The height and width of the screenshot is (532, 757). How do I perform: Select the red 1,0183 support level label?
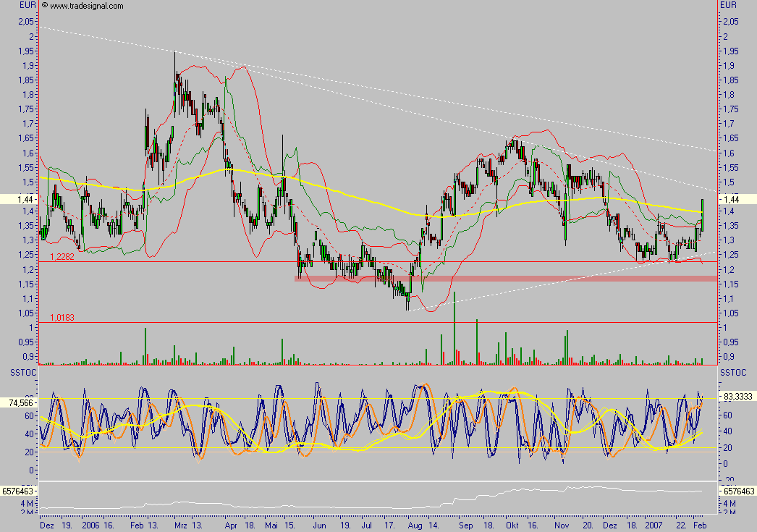(x=62, y=318)
